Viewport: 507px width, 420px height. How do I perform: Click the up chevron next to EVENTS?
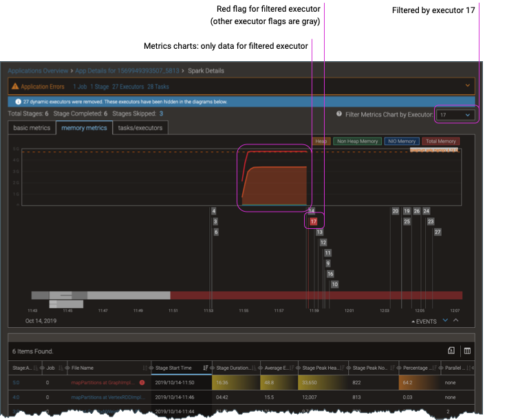point(456,320)
